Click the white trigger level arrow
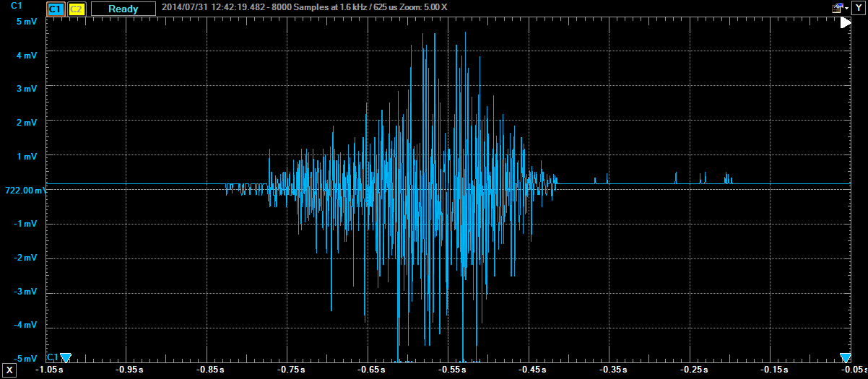The width and height of the screenshot is (868, 379). [x=846, y=22]
